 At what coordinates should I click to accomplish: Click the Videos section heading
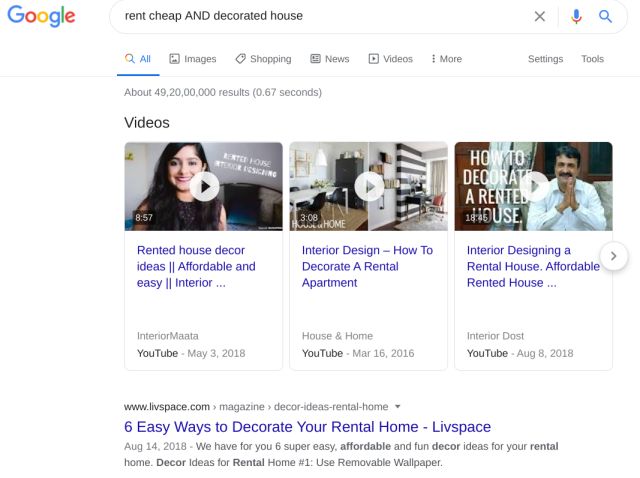[147, 122]
